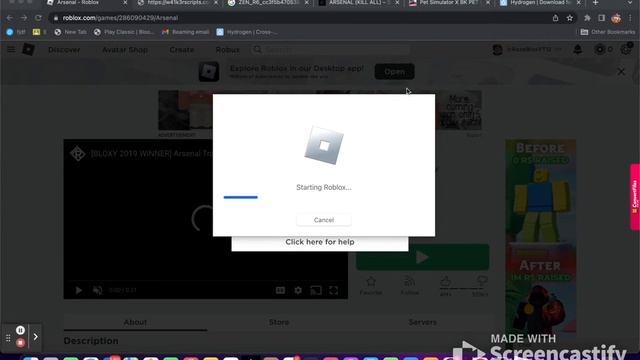640x360 pixels.
Task: Pause the Screencastify recording
Action: (x=20, y=330)
